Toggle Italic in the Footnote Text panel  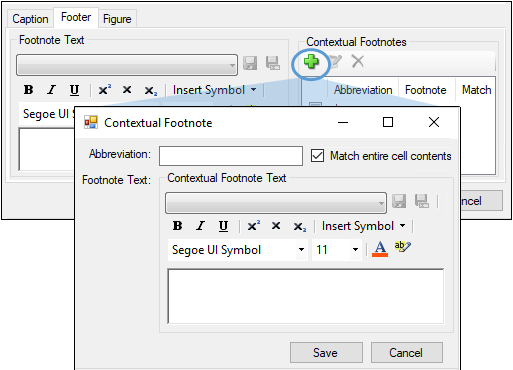pyautogui.click(x=51, y=90)
